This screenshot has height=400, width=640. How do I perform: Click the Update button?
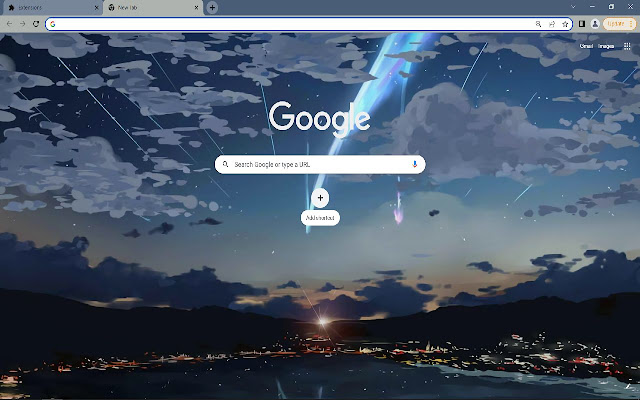tap(619, 24)
